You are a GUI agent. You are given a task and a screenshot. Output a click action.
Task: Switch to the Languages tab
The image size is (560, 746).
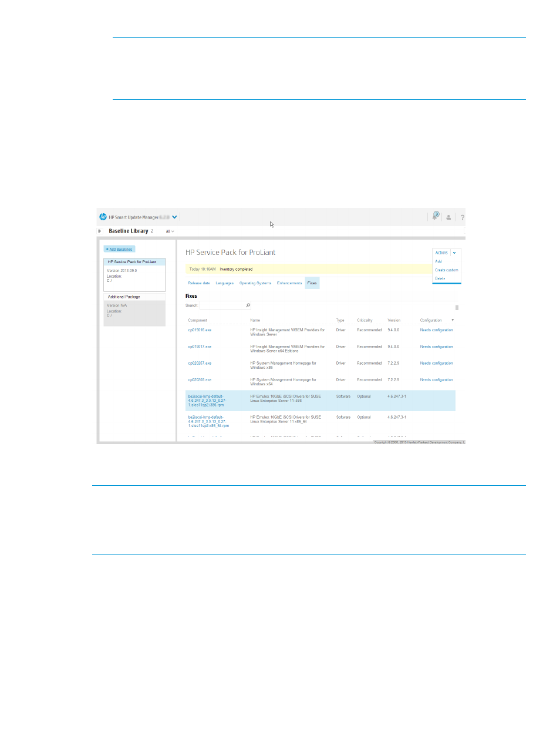(x=225, y=283)
